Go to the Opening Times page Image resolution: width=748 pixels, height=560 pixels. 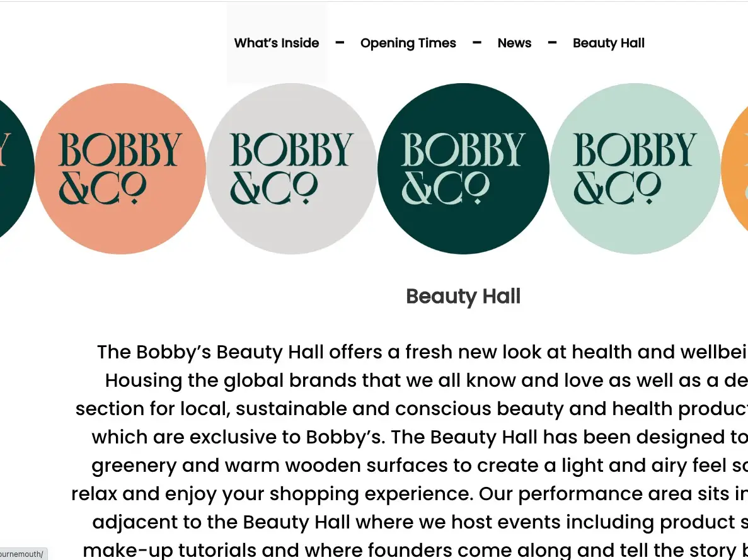408,43
